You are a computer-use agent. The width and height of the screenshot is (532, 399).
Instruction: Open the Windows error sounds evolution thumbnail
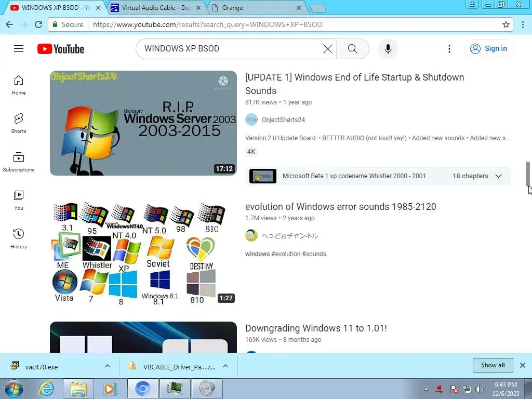coord(143,253)
